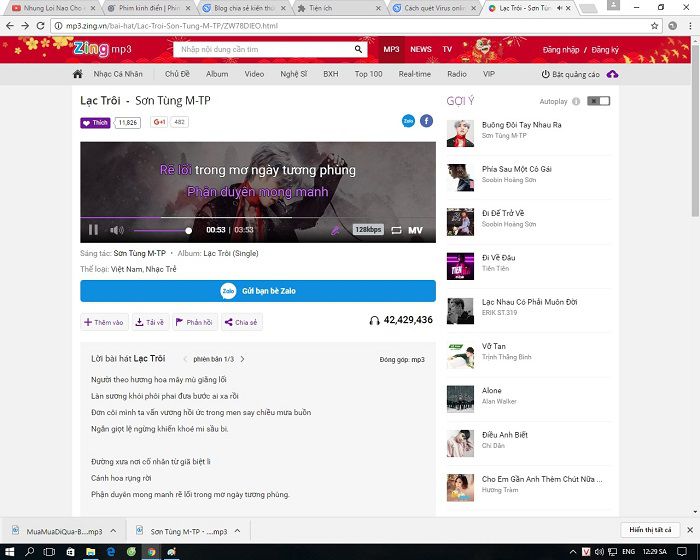Open the Windows Start menu
The image size is (700, 560).
coord(9,552)
